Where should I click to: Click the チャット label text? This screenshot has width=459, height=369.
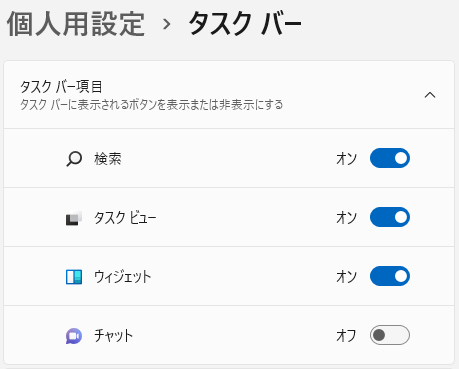[x=113, y=336]
